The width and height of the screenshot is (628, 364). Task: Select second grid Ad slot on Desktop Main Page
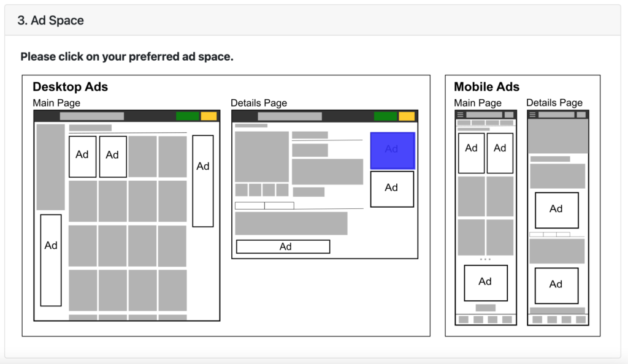[113, 156]
